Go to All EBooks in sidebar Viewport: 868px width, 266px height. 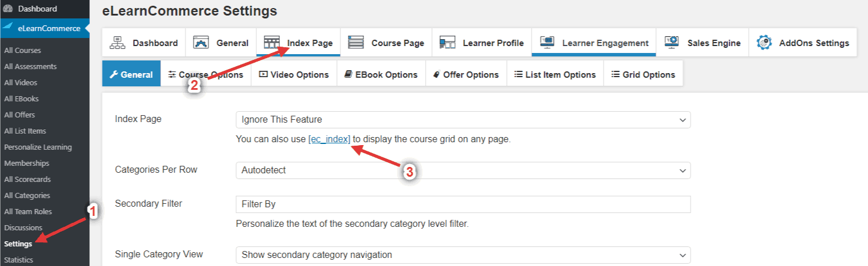[x=21, y=98]
